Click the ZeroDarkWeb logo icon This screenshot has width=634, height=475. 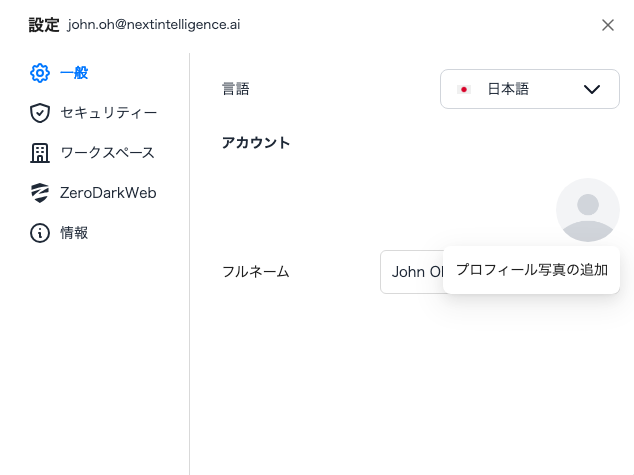pos(40,193)
